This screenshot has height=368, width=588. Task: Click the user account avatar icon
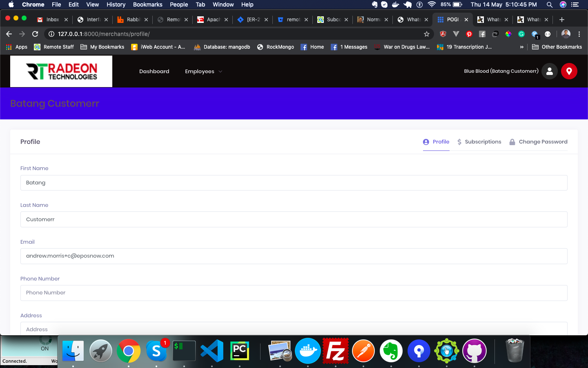click(549, 71)
